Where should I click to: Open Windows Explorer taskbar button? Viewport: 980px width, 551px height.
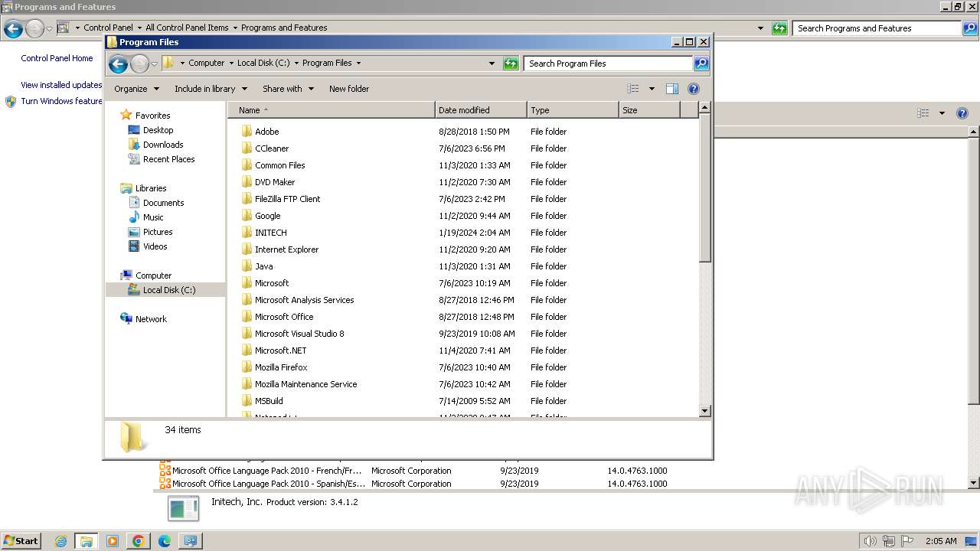(x=87, y=541)
